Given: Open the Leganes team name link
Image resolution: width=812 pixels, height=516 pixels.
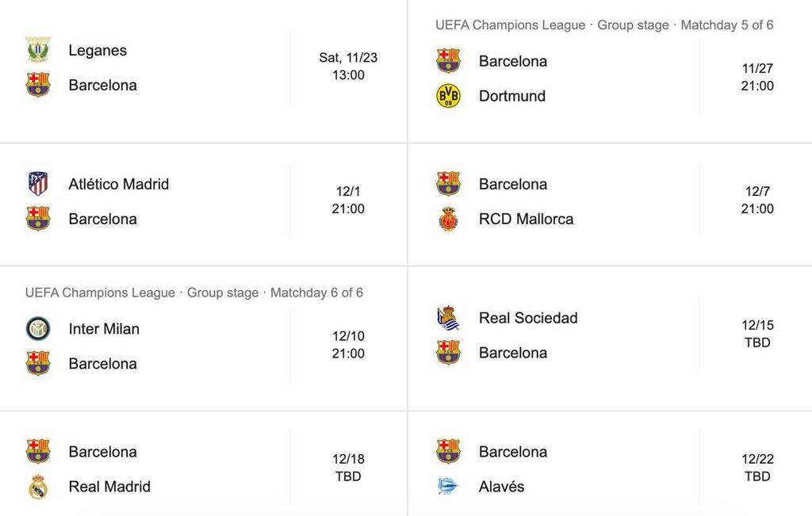Looking at the screenshot, I should click(98, 50).
